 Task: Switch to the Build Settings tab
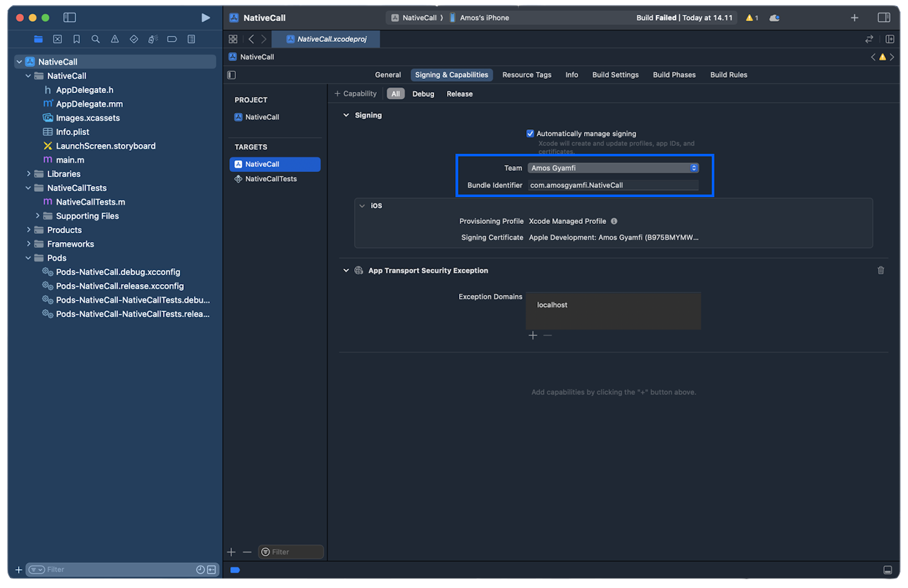tap(615, 74)
